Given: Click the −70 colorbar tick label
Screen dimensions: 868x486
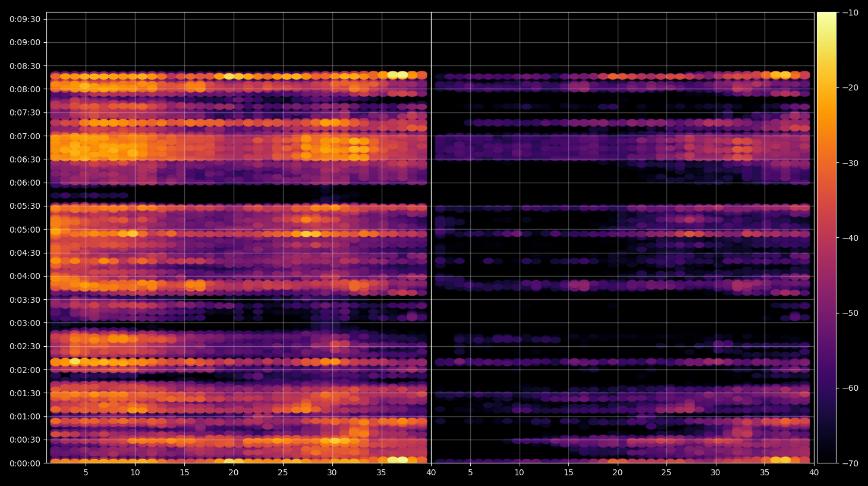Looking at the screenshot, I should 850,463.
